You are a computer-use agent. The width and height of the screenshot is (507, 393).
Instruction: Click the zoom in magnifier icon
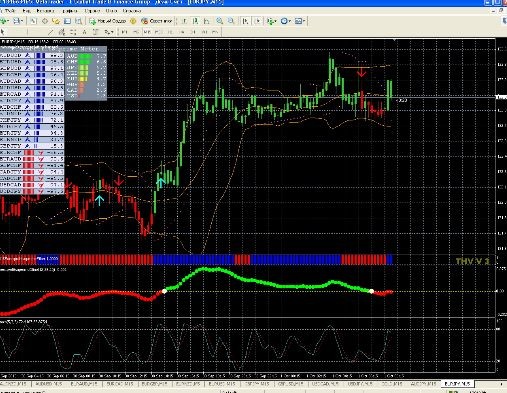coord(219,21)
